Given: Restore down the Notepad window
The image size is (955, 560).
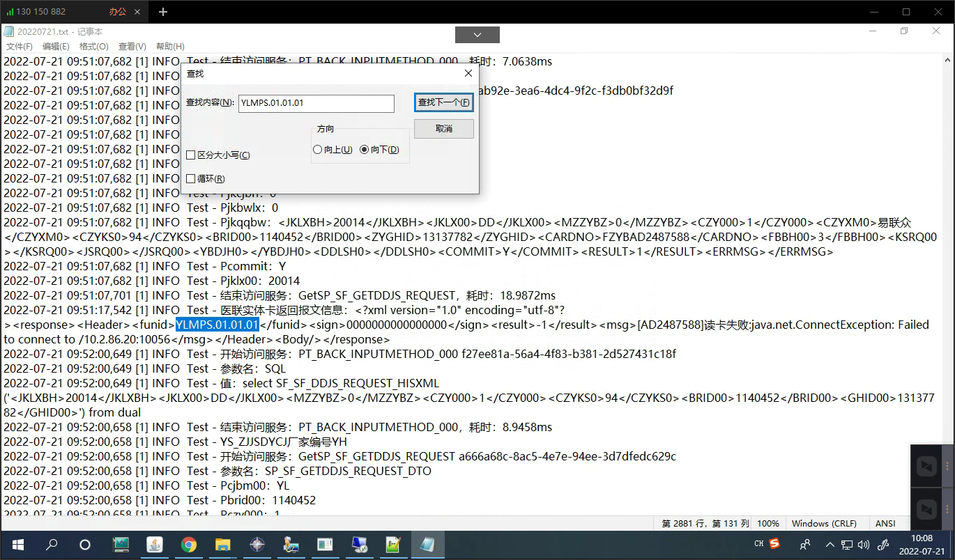Looking at the screenshot, I should [904, 31].
